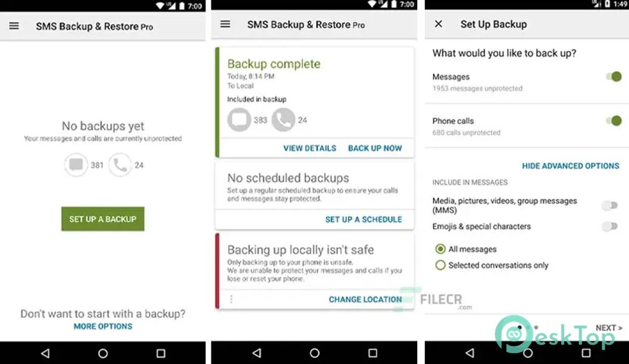Viewport: 629px width, 364px height.
Task: Click the Set Up A Backup button
Action: tap(103, 219)
